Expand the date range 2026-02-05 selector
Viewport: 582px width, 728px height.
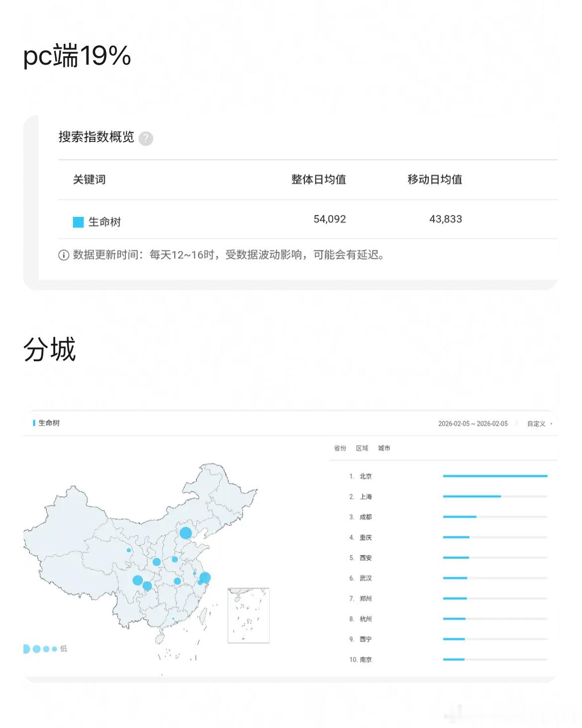(474, 424)
